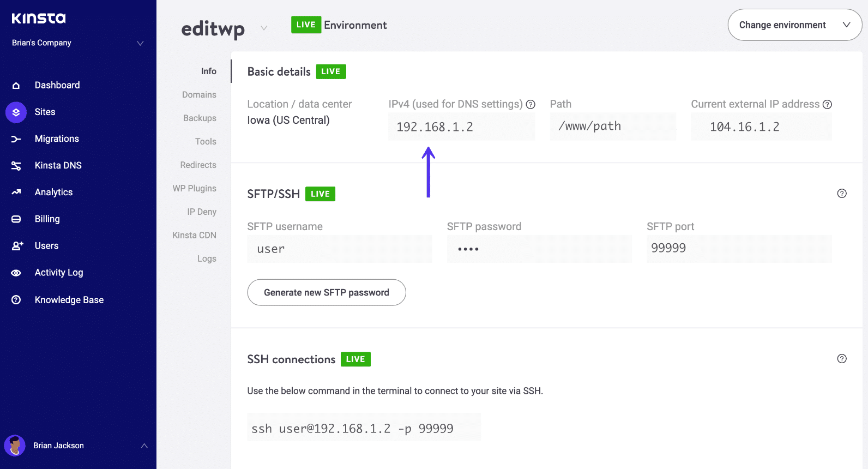Screen dimensions: 868x469
Task: Open Kinsta DNS page
Action: click(x=58, y=165)
